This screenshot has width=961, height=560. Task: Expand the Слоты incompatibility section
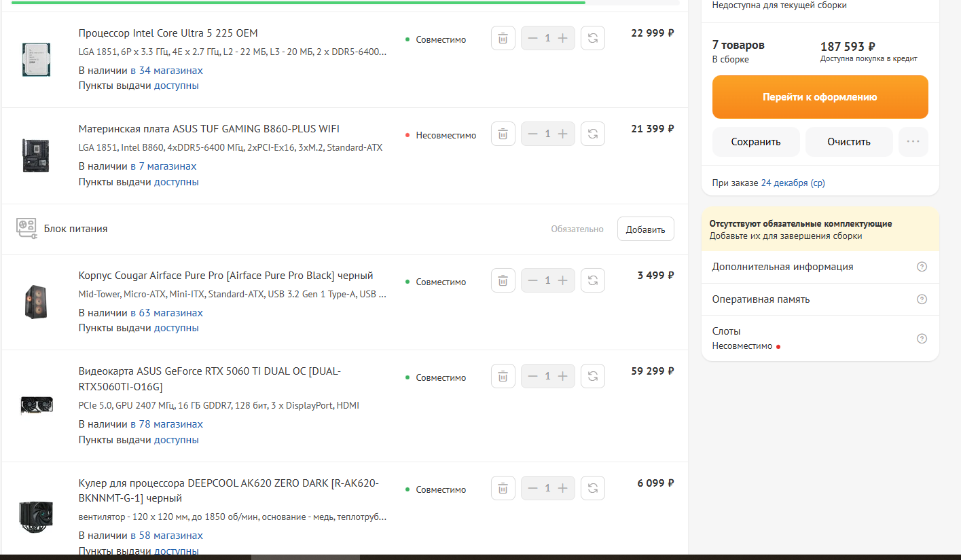point(820,338)
